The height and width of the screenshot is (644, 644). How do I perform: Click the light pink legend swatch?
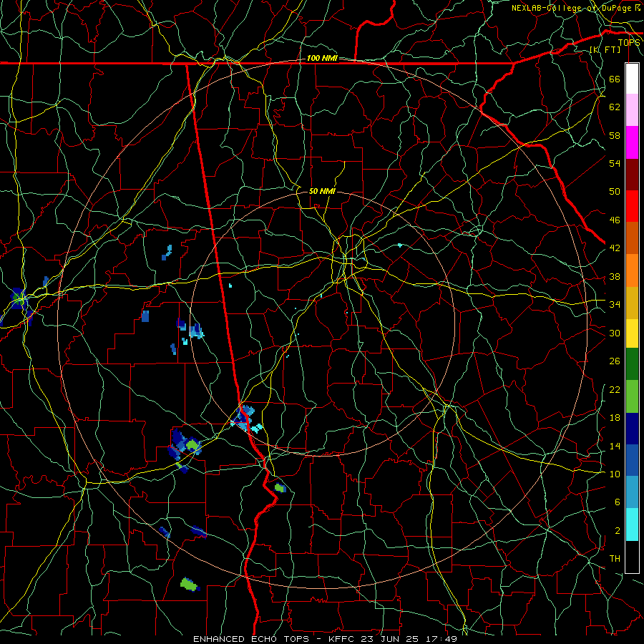point(632,110)
